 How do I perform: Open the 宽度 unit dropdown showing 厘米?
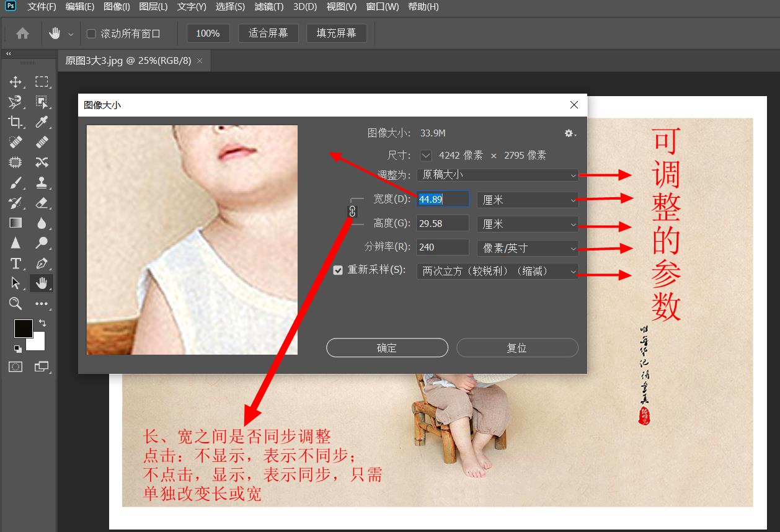coord(527,199)
